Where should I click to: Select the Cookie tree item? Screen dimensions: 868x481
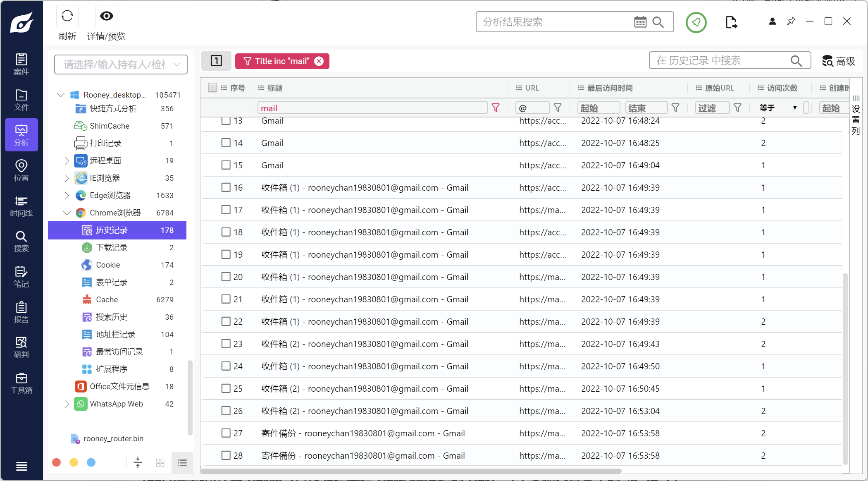117,265
